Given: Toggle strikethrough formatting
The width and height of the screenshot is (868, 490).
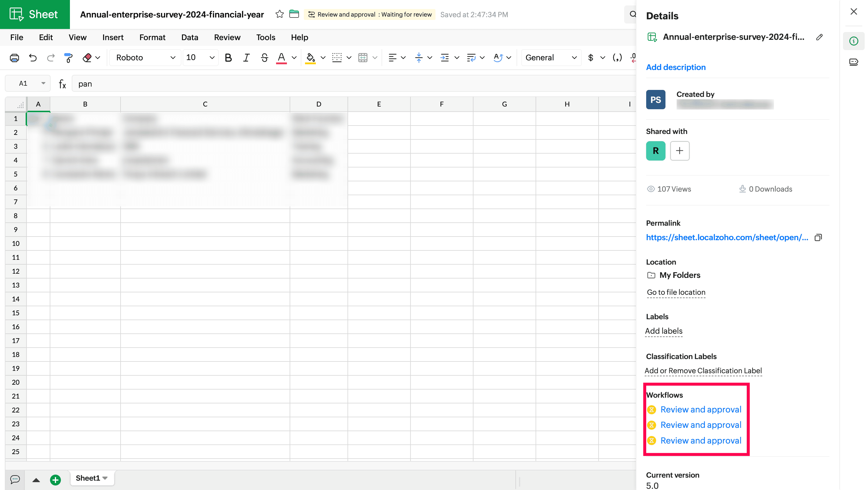Looking at the screenshot, I should [x=264, y=58].
